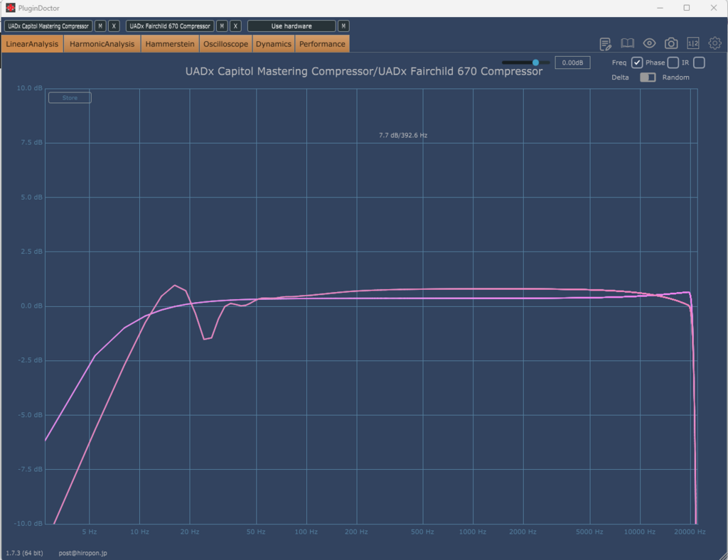728x560 pixels.
Task: Click the Store button
Action: point(70,98)
